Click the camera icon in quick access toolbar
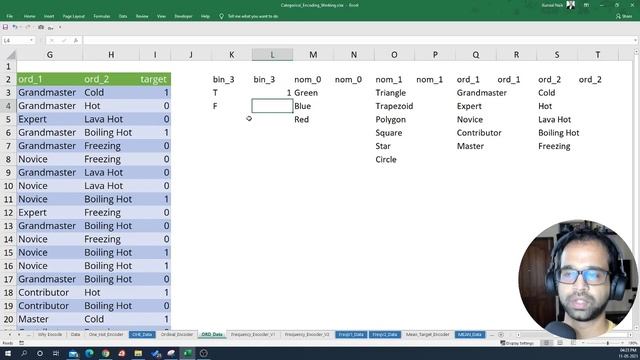The width and height of the screenshot is (640, 360). (x=41, y=27)
